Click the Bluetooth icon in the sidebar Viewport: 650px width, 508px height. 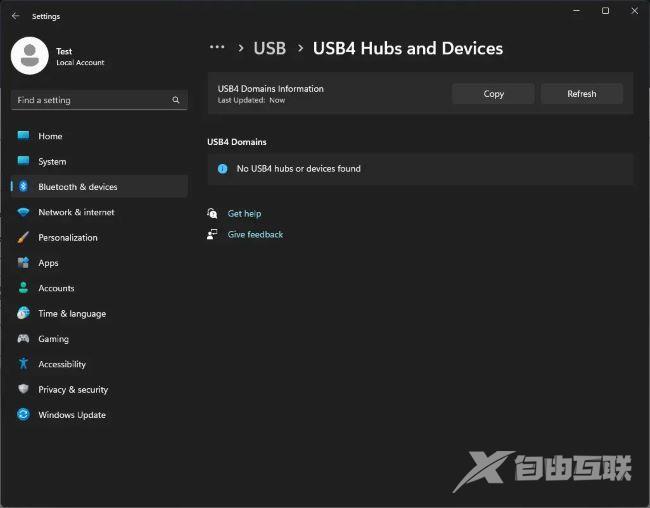tap(23, 187)
